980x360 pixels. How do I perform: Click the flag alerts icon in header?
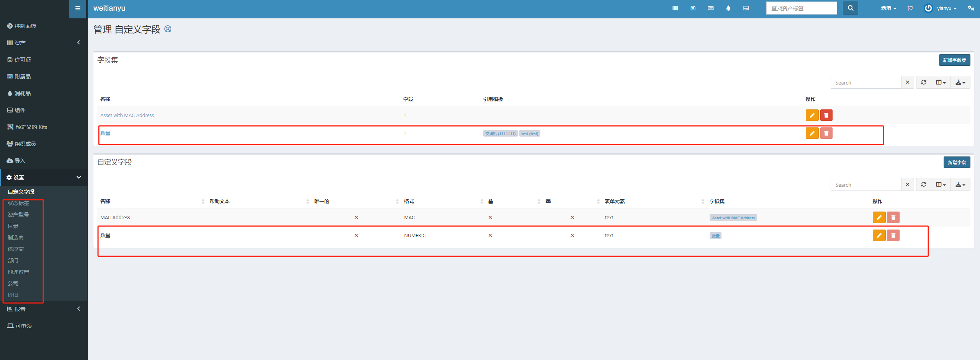910,8
